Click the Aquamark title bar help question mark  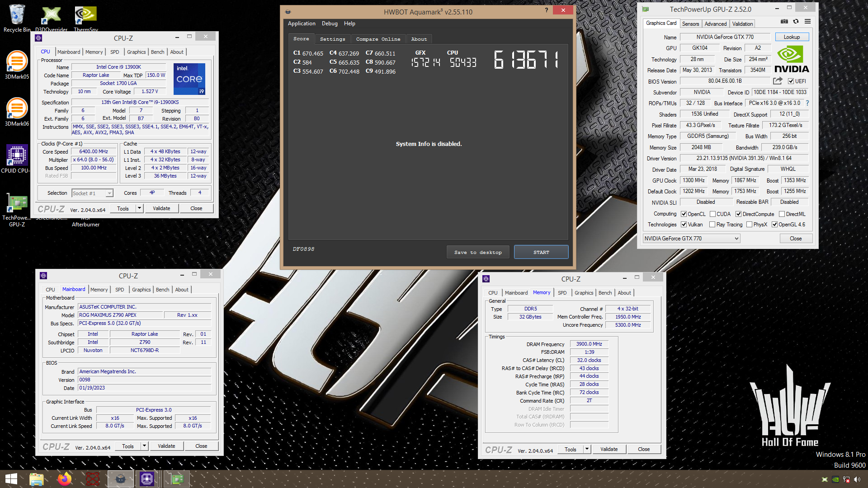546,10
